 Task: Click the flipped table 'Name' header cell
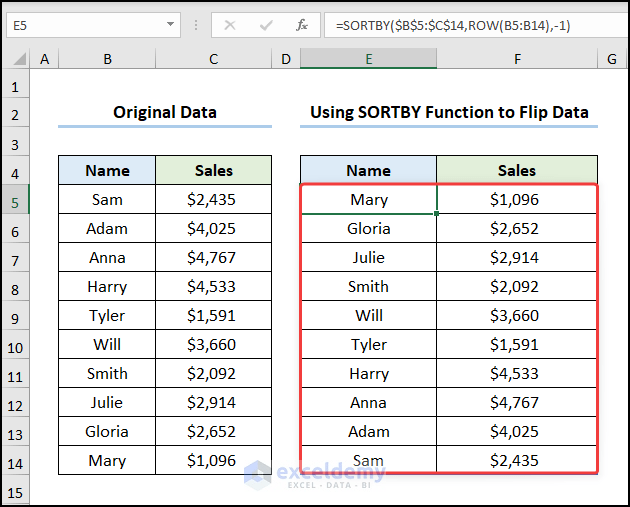[368, 170]
